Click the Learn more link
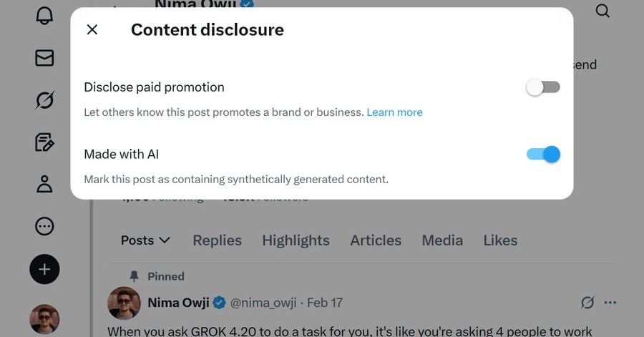This screenshot has height=337, width=644. tap(394, 112)
